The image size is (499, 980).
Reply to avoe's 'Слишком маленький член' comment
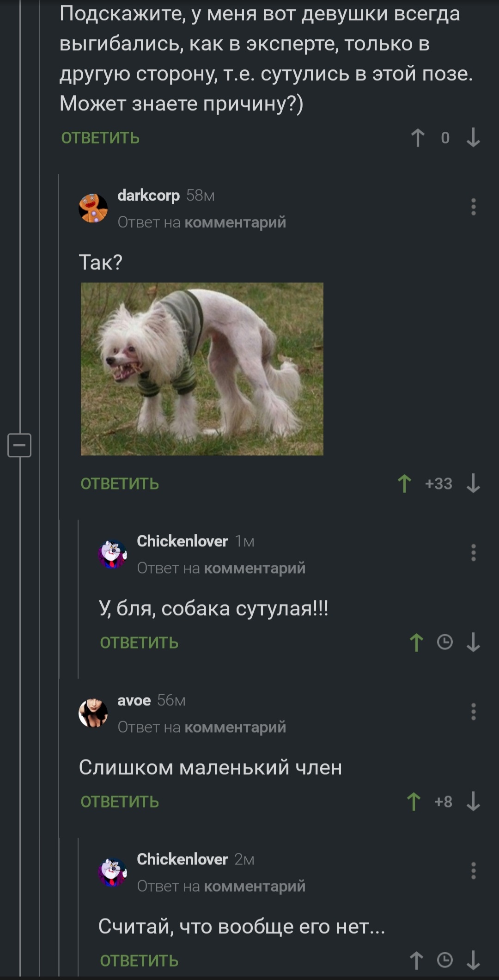[120, 802]
